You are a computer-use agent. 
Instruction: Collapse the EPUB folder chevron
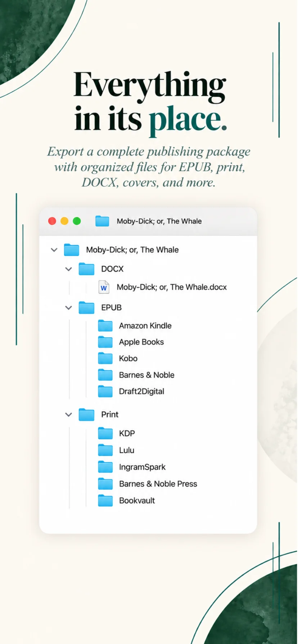68,308
